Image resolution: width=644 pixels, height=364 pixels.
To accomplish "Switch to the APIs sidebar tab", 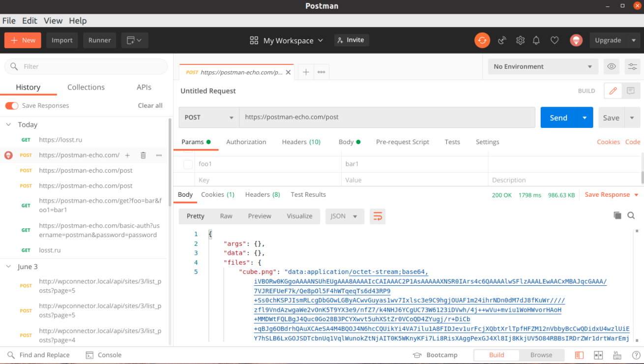I will [144, 87].
